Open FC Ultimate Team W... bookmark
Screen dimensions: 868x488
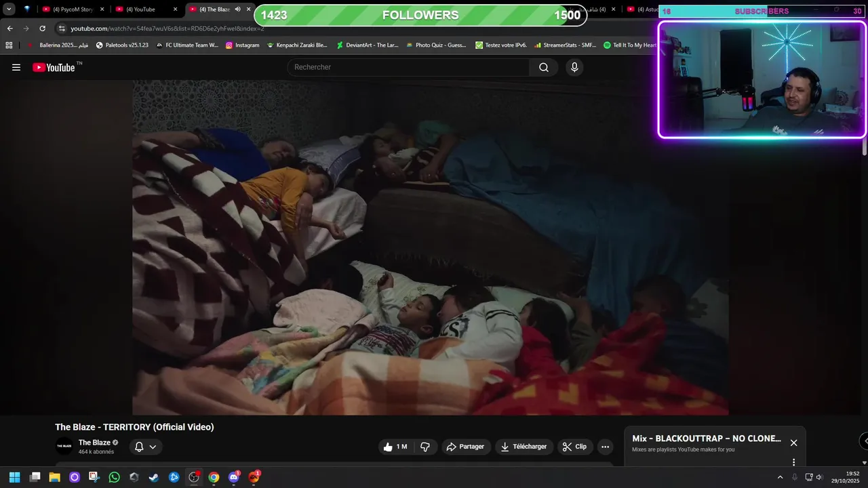pyautogui.click(x=187, y=45)
